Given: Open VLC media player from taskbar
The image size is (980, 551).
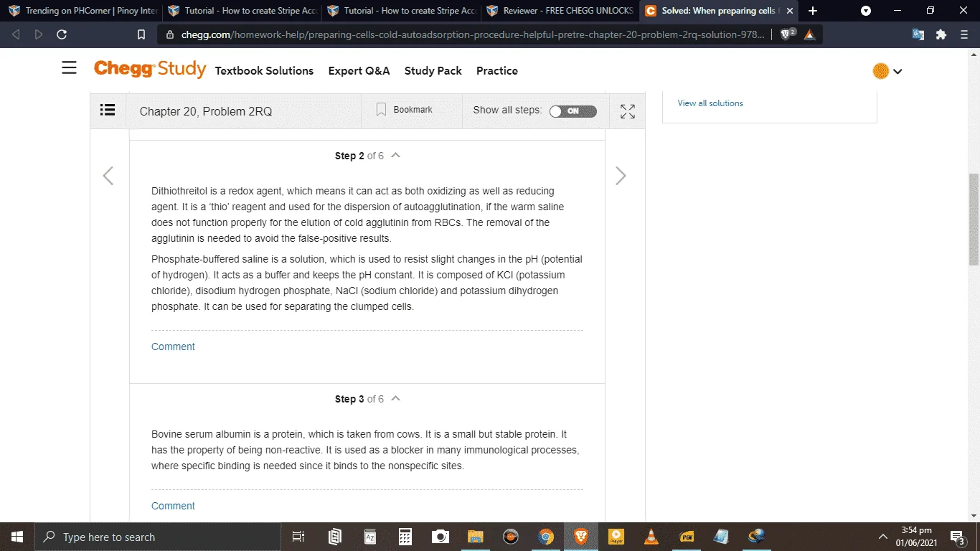Looking at the screenshot, I should [x=651, y=537].
